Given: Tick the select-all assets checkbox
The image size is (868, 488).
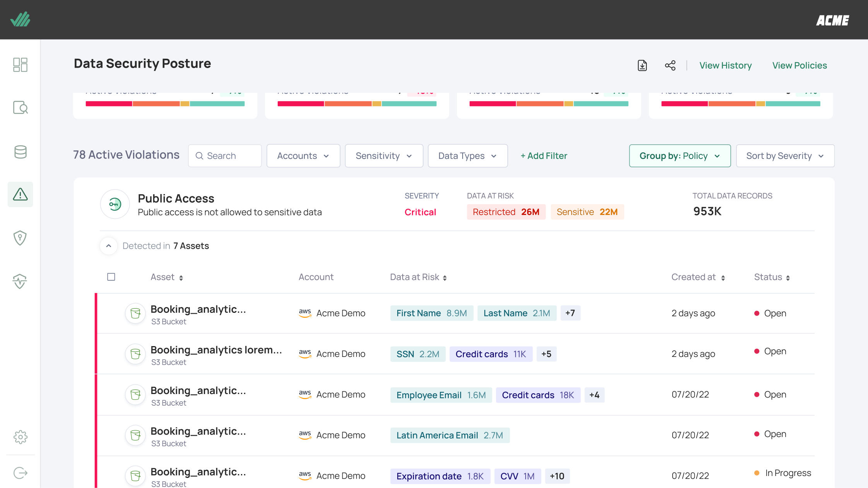Looking at the screenshot, I should (x=111, y=277).
